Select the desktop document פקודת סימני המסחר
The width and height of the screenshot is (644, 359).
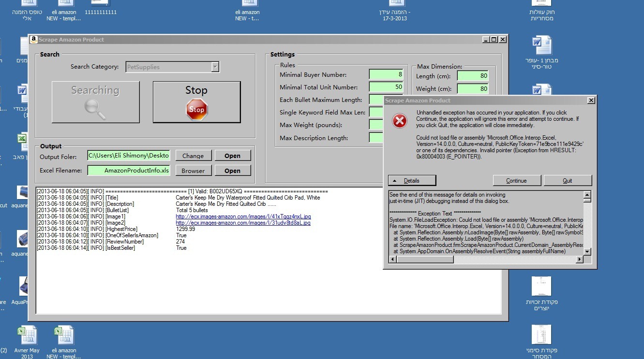click(x=541, y=341)
